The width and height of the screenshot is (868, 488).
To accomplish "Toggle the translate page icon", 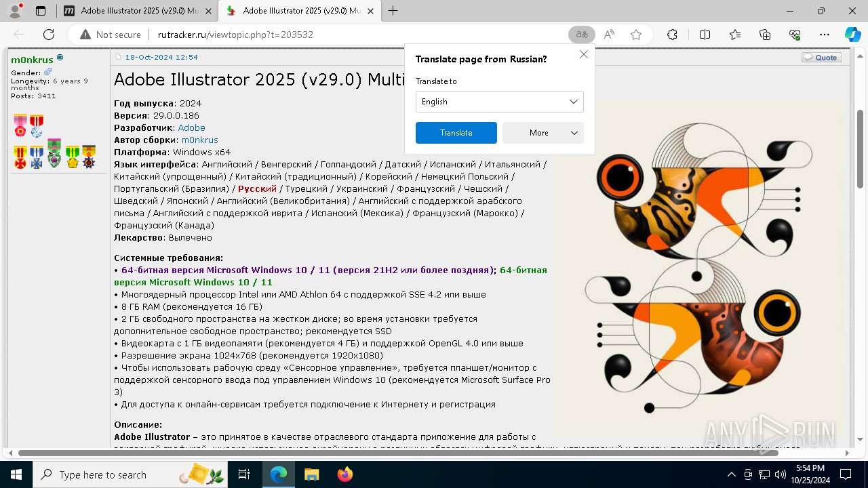I will [x=582, y=35].
